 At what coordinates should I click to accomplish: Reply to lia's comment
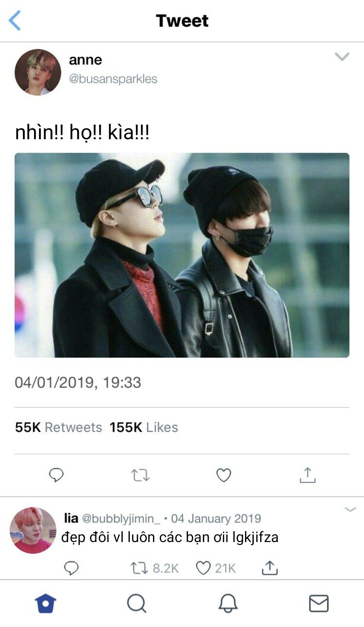pyautogui.click(x=71, y=568)
